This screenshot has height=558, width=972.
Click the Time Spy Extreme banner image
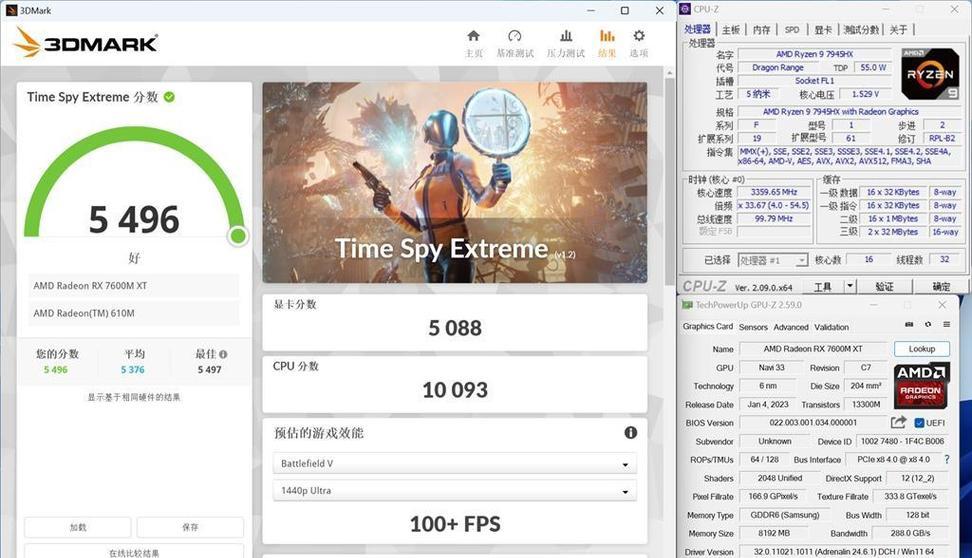(x=454, y=182)
